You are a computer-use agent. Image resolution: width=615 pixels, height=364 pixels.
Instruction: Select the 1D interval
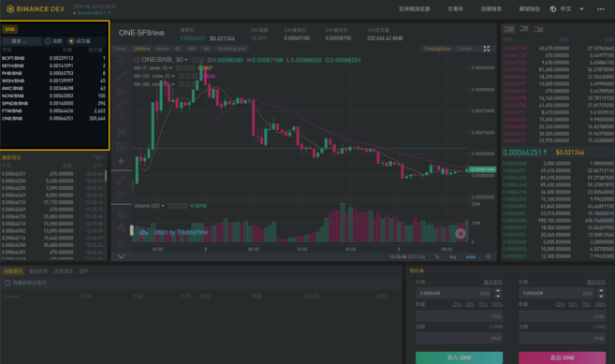pyautogui.click(x=178, y=49)
